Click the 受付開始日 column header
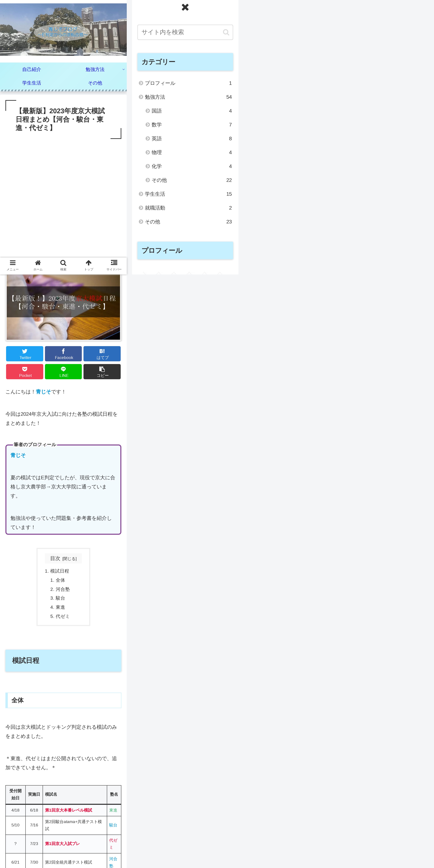 coord(16,795)
